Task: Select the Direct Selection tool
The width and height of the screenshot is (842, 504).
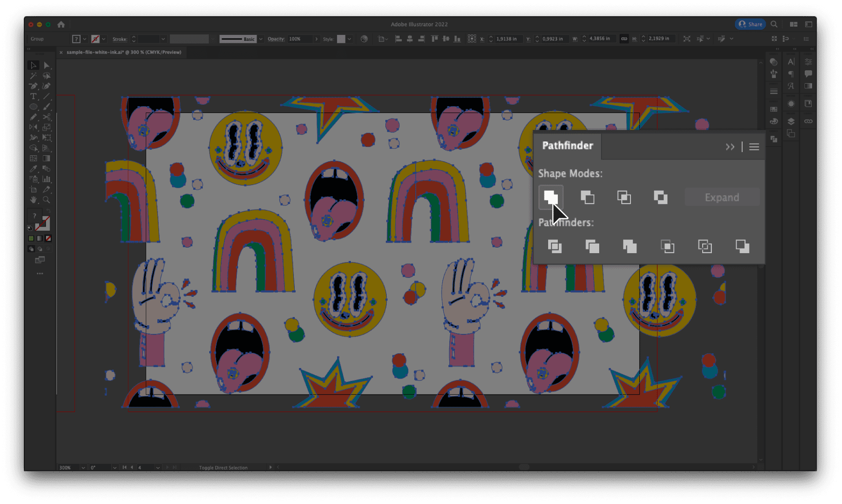Action: (46, 65)
